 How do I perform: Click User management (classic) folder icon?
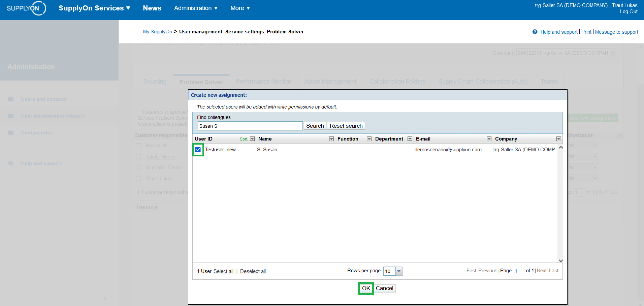11,116
